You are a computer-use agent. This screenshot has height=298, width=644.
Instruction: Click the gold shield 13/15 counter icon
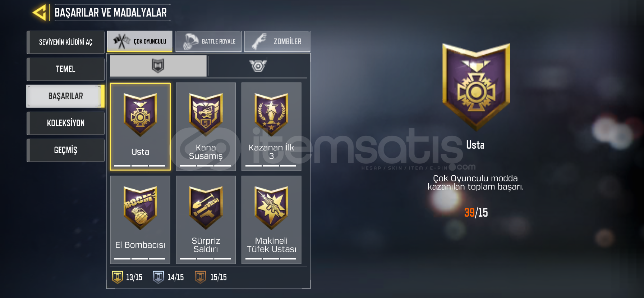117,277
